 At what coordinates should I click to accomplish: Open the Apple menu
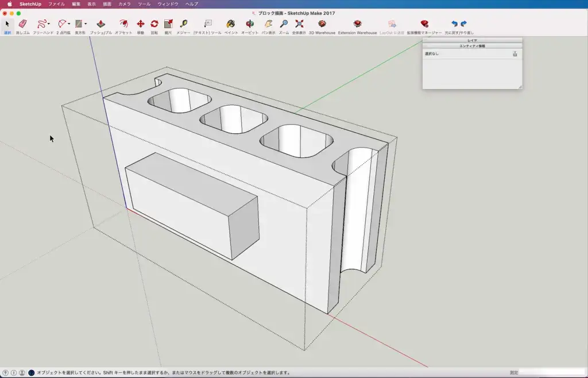[10, 4]
